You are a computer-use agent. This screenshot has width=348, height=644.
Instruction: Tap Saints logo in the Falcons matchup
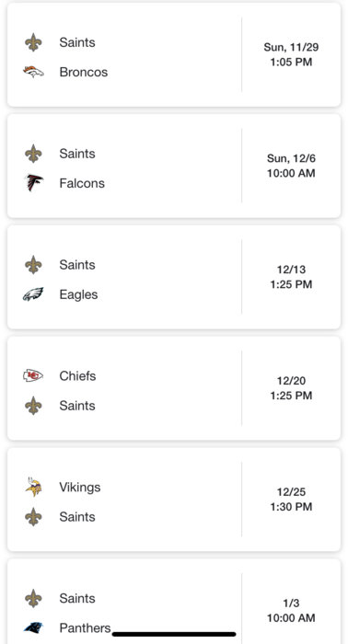coord(33,154)
